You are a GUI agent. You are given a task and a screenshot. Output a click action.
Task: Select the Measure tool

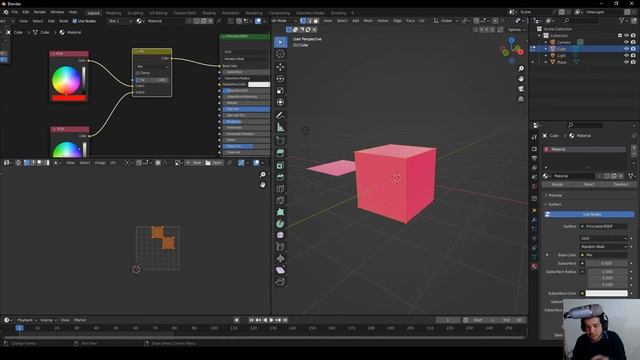[280, 127]
